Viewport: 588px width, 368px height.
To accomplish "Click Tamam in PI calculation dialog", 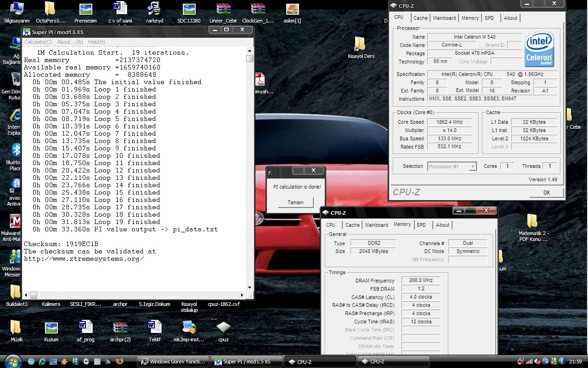I will pyautogui.click(x=295, y=202).
